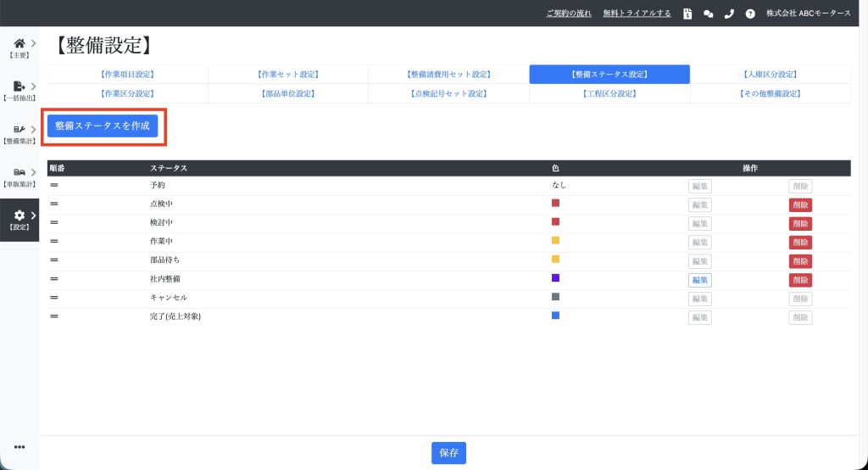
Task: Open the chat bubbles icon in header
Action: coord(708,14)
